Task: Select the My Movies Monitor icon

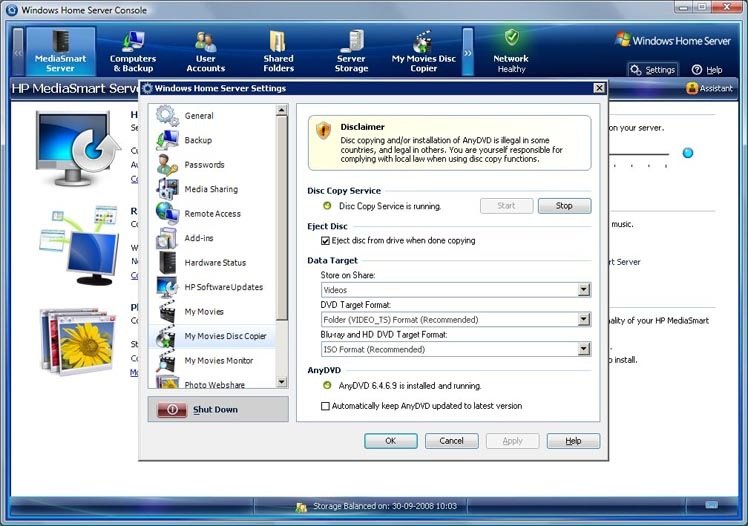Action: click(167, 361)
